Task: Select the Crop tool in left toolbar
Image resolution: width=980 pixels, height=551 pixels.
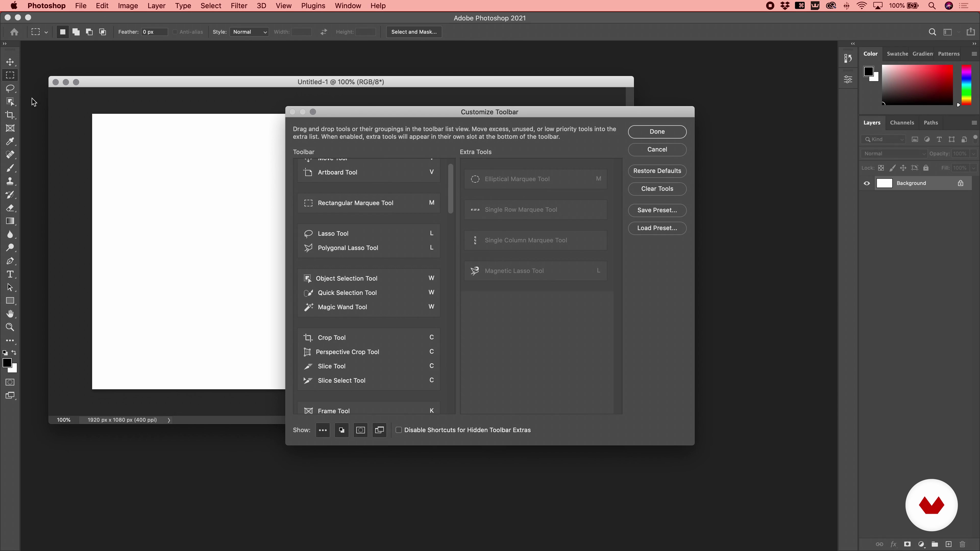Action: (x=10, y=115)
